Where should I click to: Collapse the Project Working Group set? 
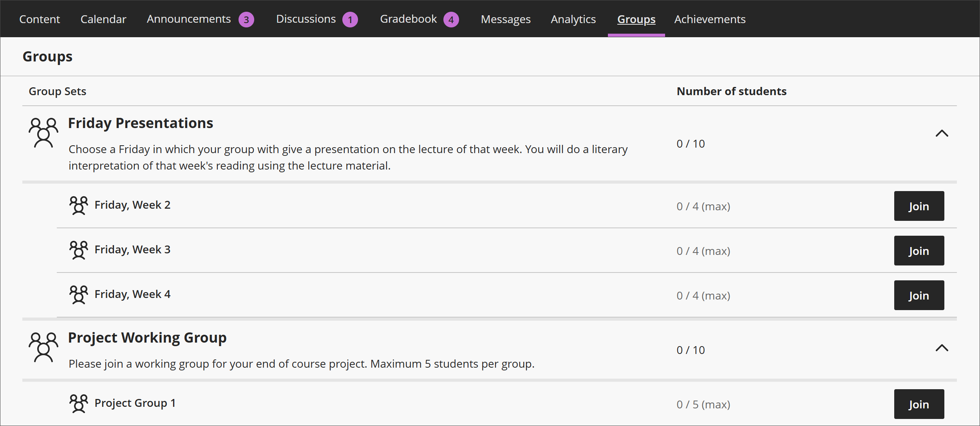click(942, 348)
